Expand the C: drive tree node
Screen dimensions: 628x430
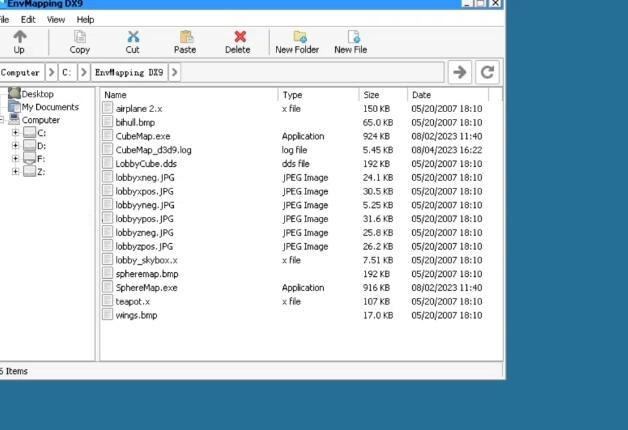pyautogui.click(x=15, y=133)
